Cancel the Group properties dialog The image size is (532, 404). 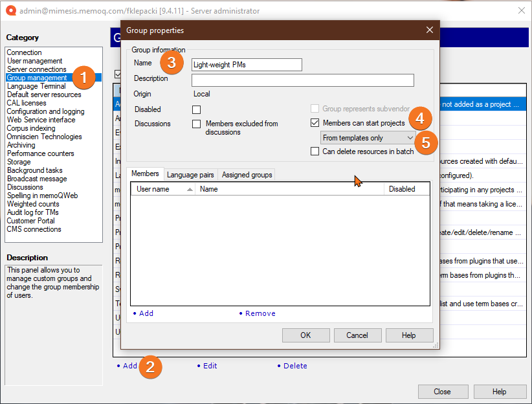point(357,335)
